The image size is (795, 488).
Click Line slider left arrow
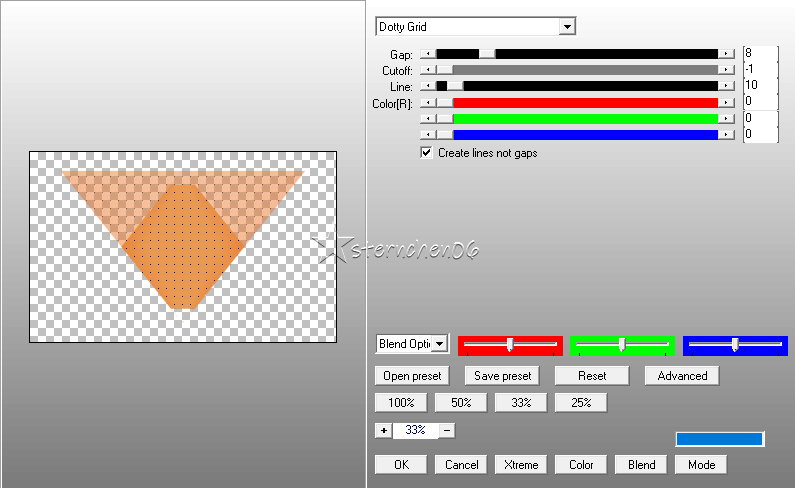click(428, 86)
